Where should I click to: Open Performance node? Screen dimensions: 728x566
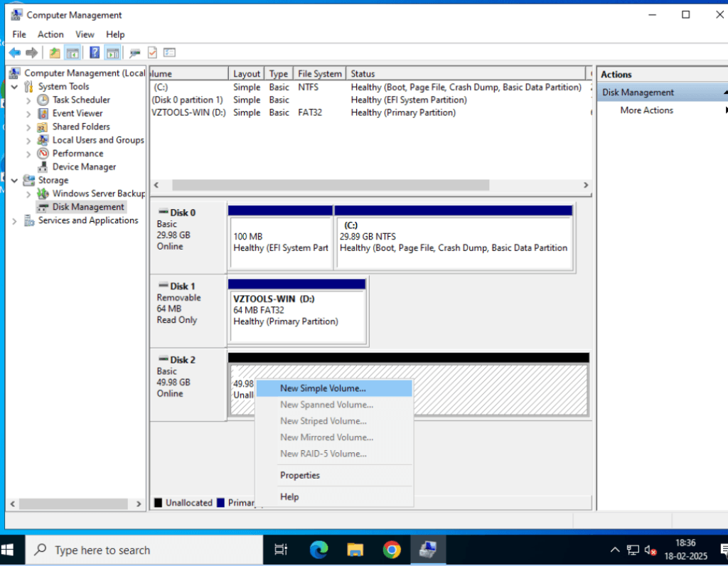(78, 154)
